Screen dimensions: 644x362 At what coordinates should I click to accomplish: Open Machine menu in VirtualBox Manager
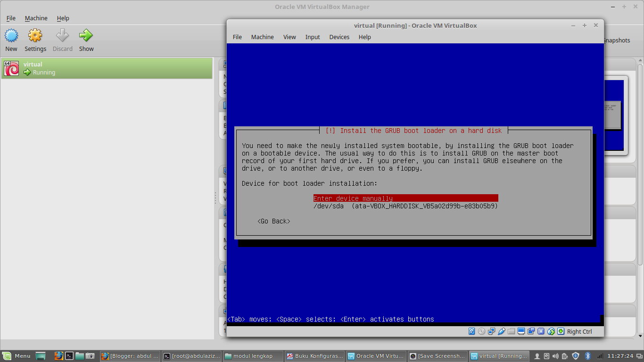(36, 18)
